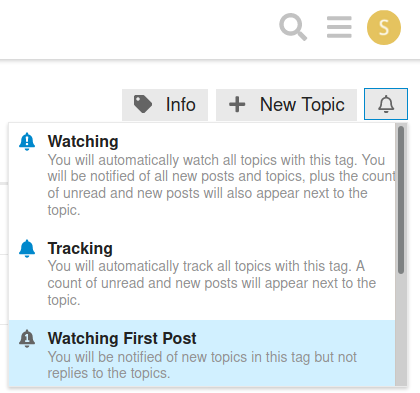Open the hamburger menu icon
Screen dimensions: 420x393
click(x=339, y=27)
